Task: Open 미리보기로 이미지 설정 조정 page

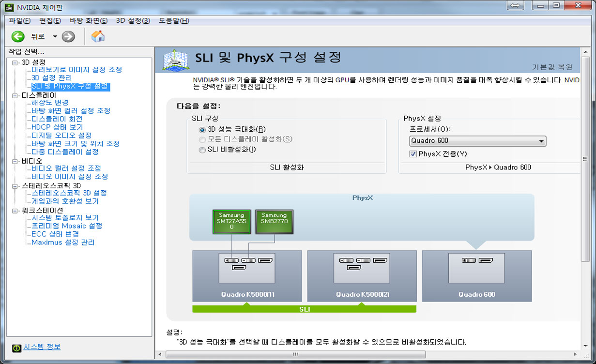Action: click(x=76, y=70)
